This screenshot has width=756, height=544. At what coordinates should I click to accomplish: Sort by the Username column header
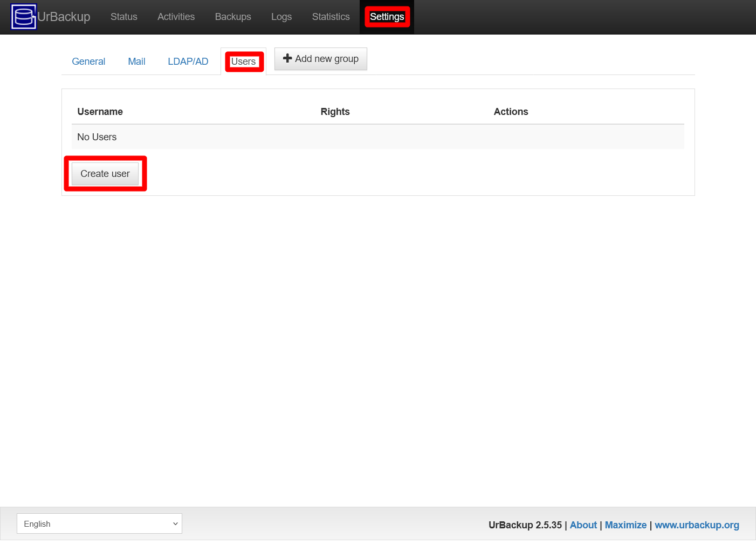[x=100, y=112]
